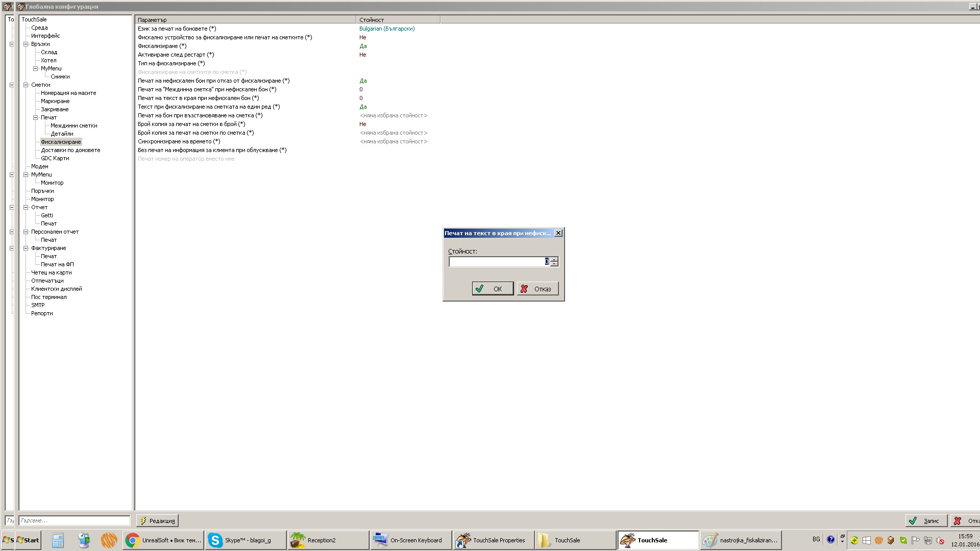Image resolution: width=980 pixels, height=551 pixels.
Task: Switch to Reception2 in the taskbar
Action: pos(328,540)
